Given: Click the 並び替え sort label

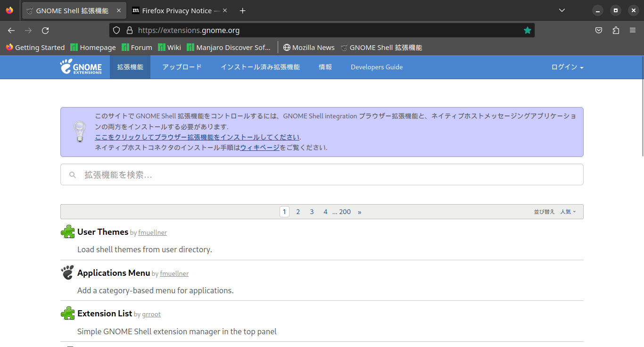Looking at the screenshot, I should click(x=544, y=212).
